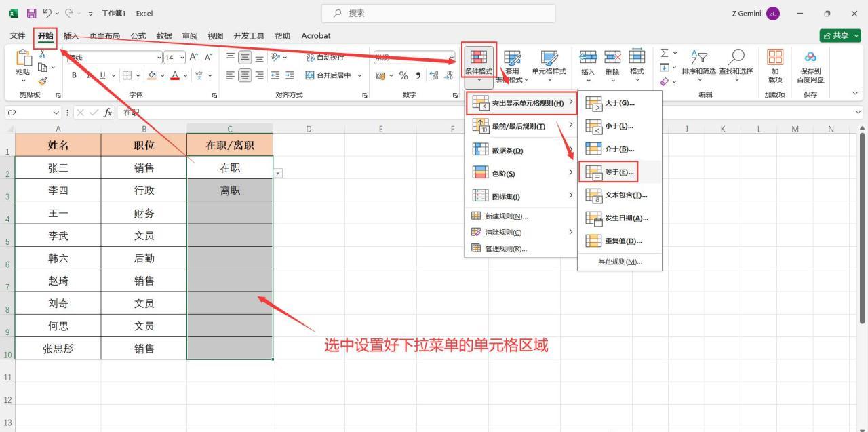
Task: Select 新建规则(N)... menu item
Action: pos(521,216)
